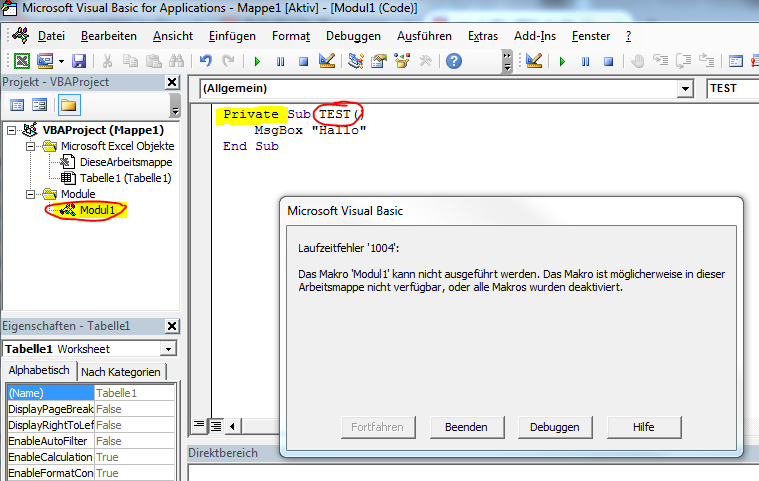This screenshot has height=481, width=759.
Task: Open the Add-Ins menu
Action: pos(535,36)
